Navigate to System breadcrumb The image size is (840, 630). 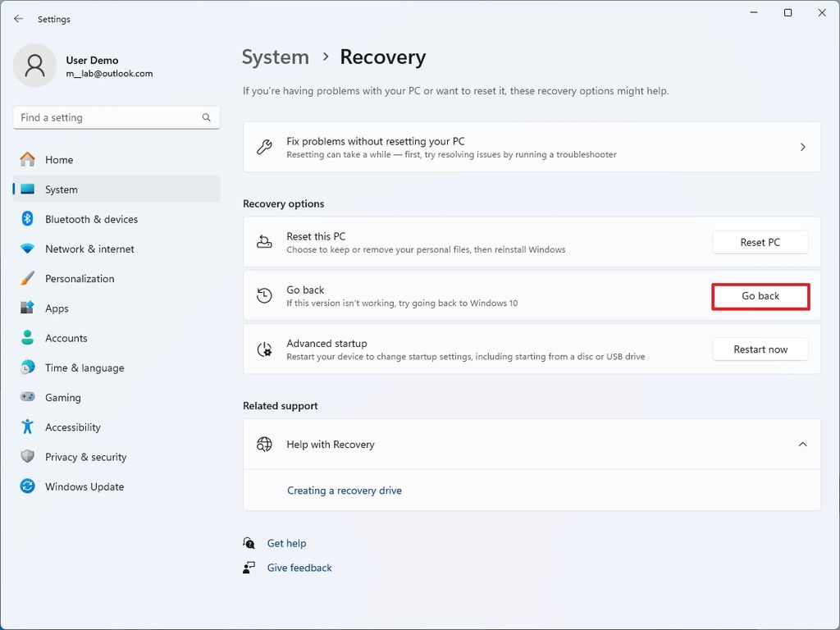(x=275, y=57)
